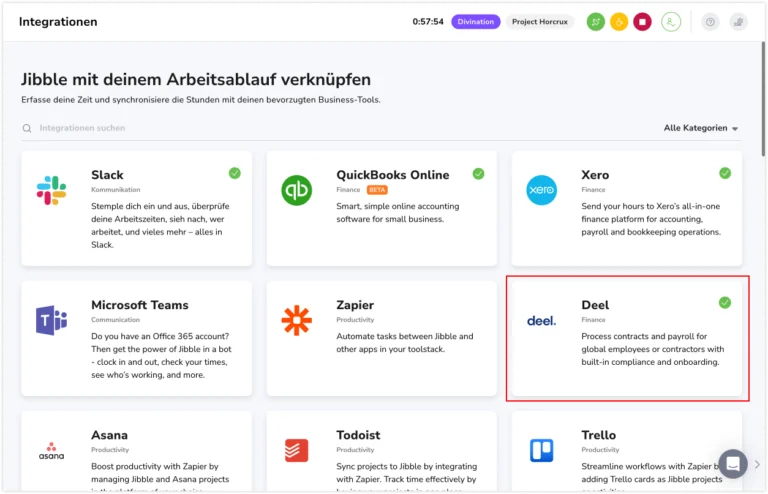The width and height of the screenshot is (768, 494).
Task: Click the red stop timer button
Action: pos(643,22)
